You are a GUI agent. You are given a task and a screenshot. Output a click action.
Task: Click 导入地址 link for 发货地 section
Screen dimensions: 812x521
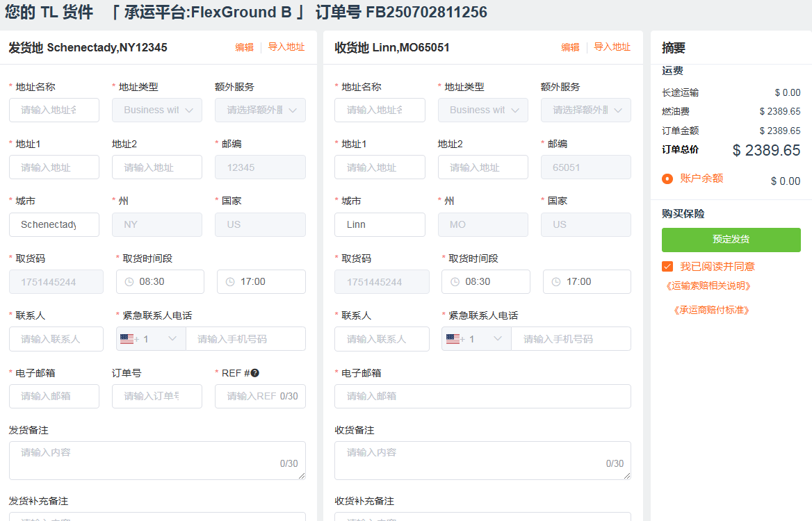(286, 47)
